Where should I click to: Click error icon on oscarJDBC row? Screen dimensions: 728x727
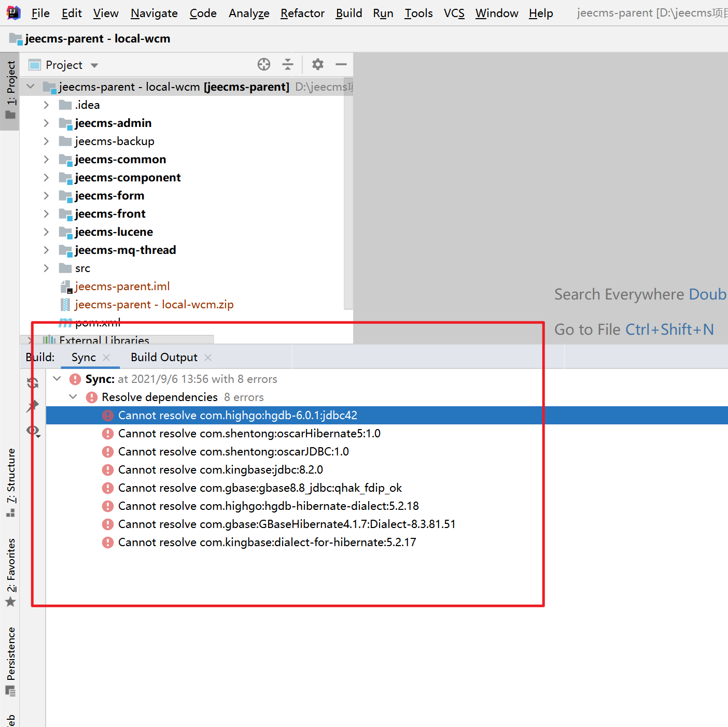[108, 452]
